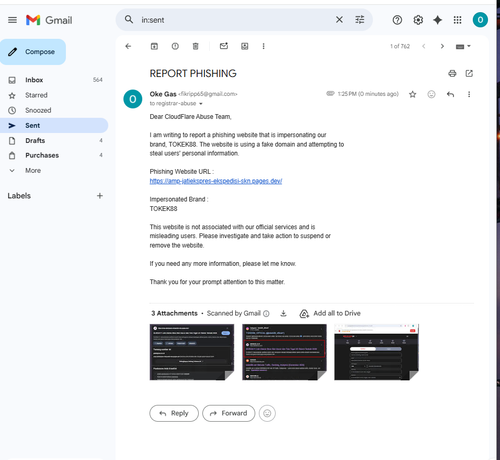Click the 3 Attachments label

(x=174, y=313)
